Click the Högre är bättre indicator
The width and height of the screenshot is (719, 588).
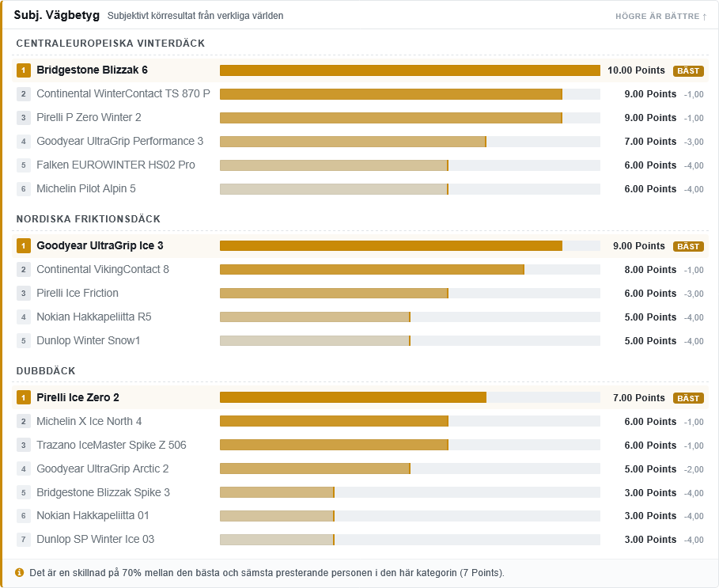(x=660, y=16)
